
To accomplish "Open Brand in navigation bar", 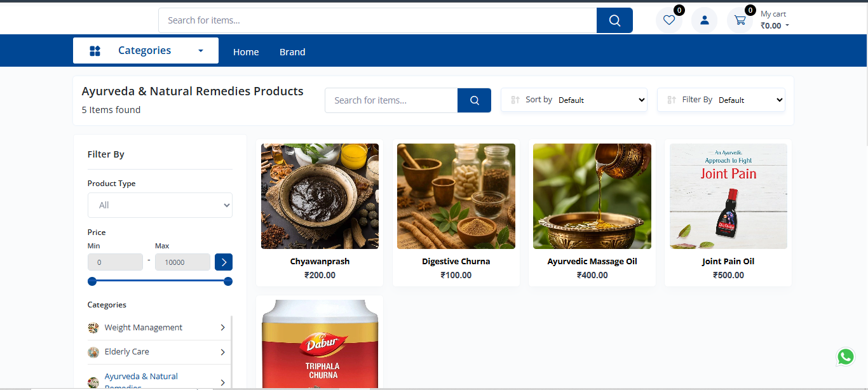I will pyautogui.click(x=292, y=52).
